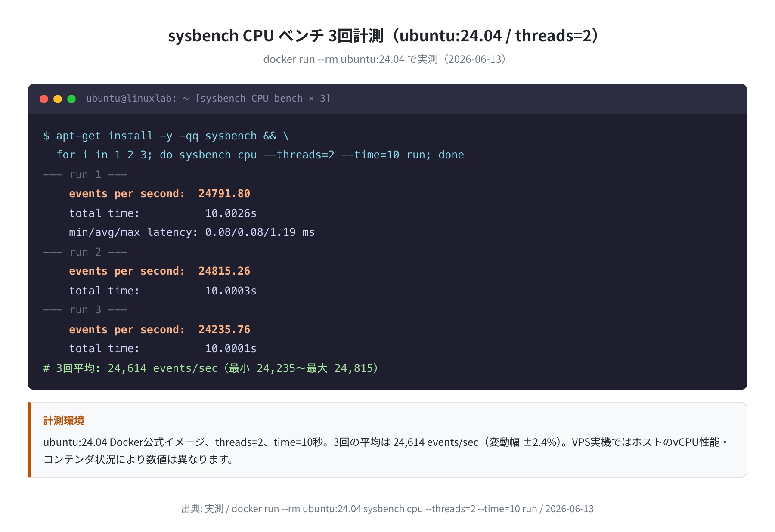Click the 'for i in 1 2 3; do sysbench cpu' line
Screen dimensions: 775x532
(260, 155)
